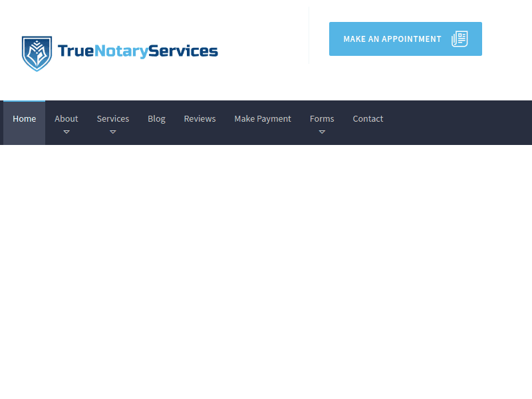Viewport: 532px width, 399px height.
Task: Go to the Home nav item
Action: (25, 119)
